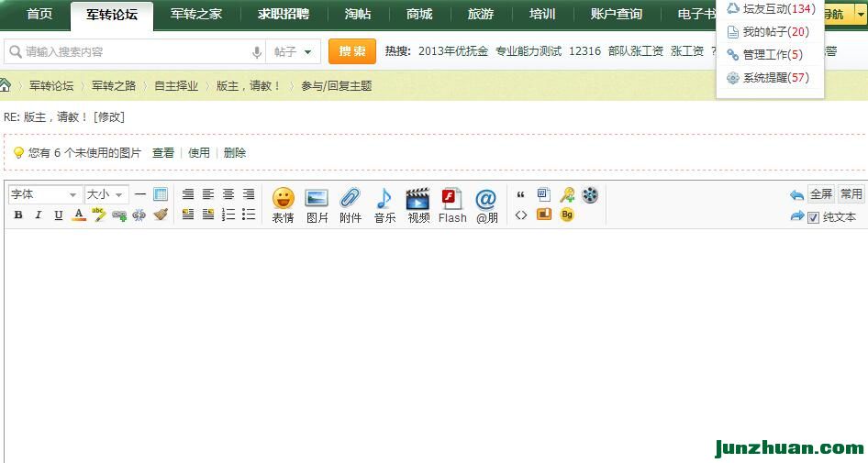Expand the 大小 font size dropdown
The height and width of the screenshot is (463, 868).
[x=106, y=194]
